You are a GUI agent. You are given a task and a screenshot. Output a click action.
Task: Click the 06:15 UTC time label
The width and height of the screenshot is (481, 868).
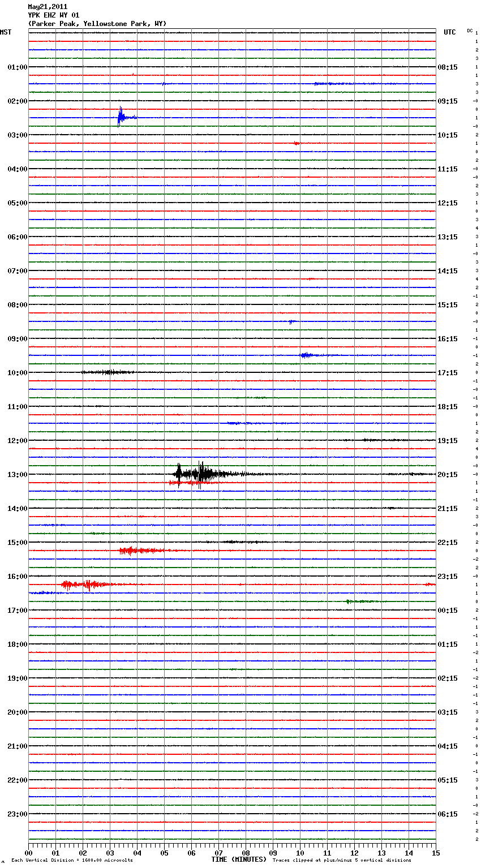(x=448, y=814)
